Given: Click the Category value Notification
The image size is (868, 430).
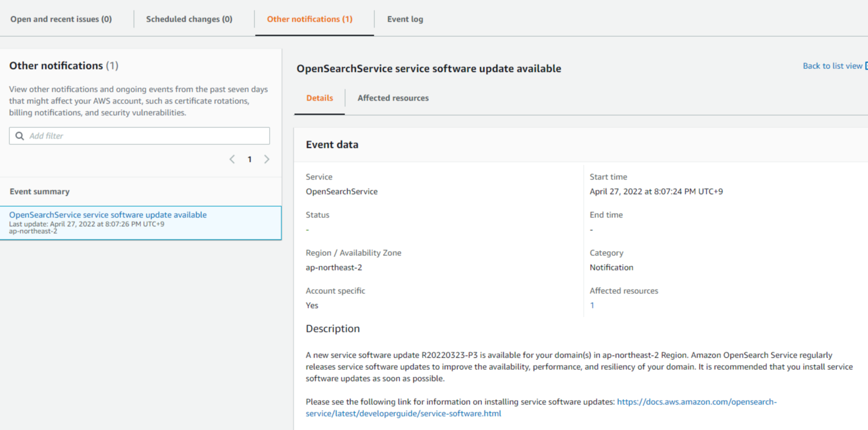Looking at the screenshot, I should coord(611,268).
